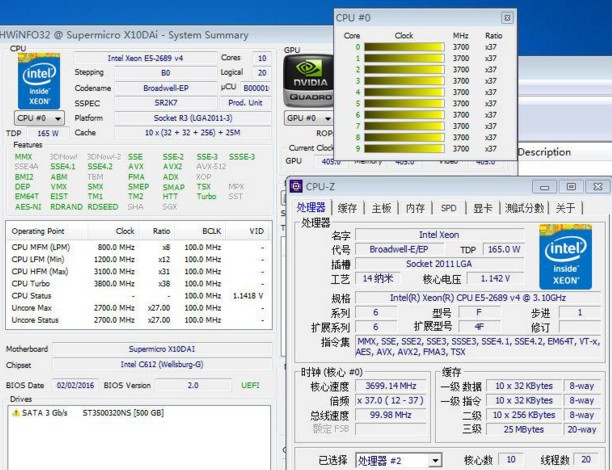Select the Uncore Status row
This screenshot has width=612, height=470.
[139, 320]
